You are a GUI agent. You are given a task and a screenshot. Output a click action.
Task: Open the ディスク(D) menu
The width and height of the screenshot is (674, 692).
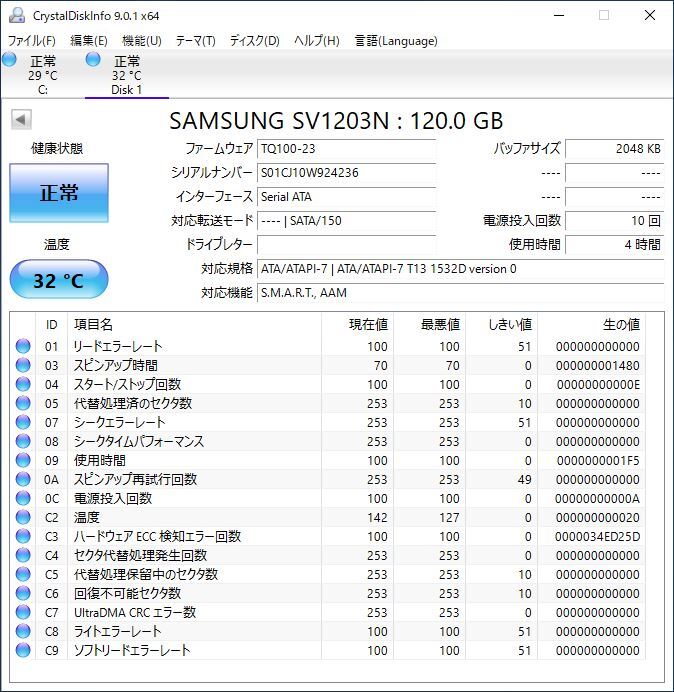click(255, 41)
